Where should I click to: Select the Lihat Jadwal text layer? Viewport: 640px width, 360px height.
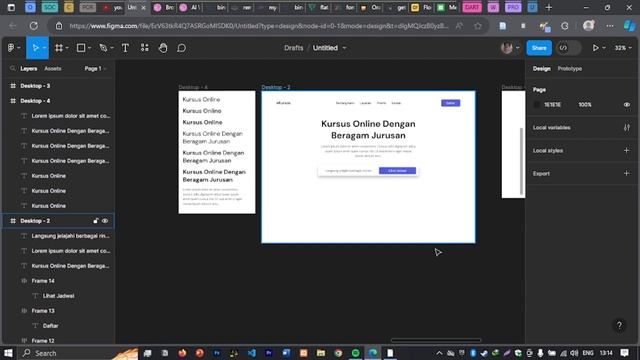(x=58, y=296)
